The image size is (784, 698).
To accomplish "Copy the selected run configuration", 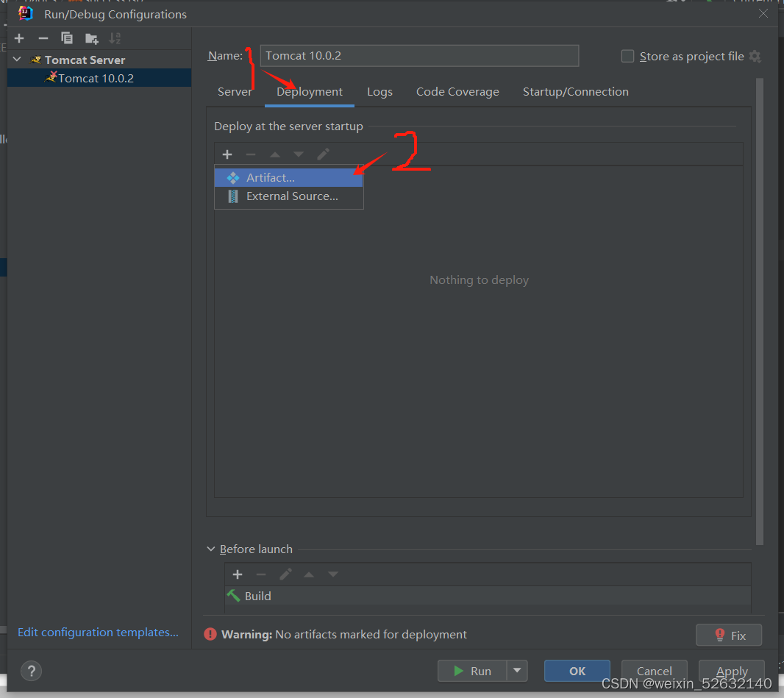I will tap(66, 38).
